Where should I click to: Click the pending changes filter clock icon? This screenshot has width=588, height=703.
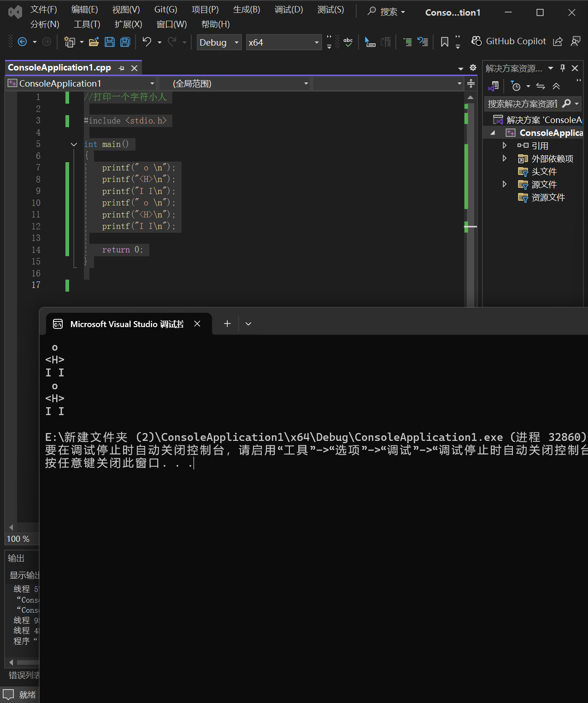point(516,86)
